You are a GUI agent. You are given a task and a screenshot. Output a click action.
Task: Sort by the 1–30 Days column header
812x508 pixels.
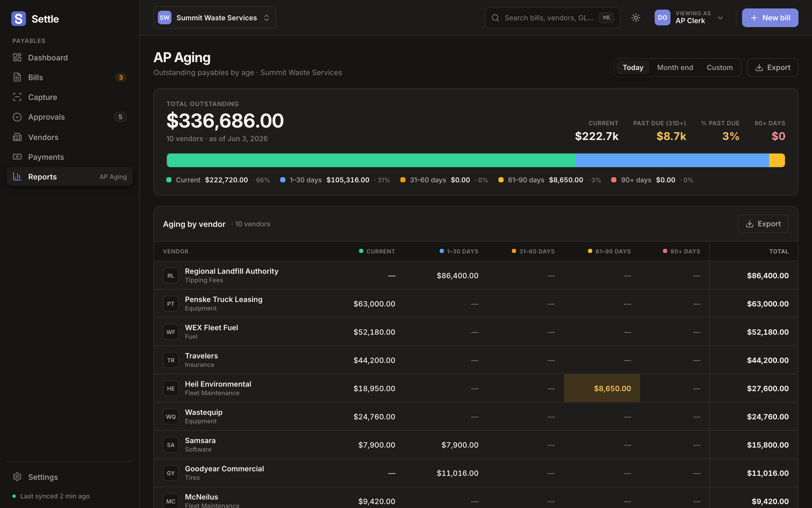pos(459,251)
